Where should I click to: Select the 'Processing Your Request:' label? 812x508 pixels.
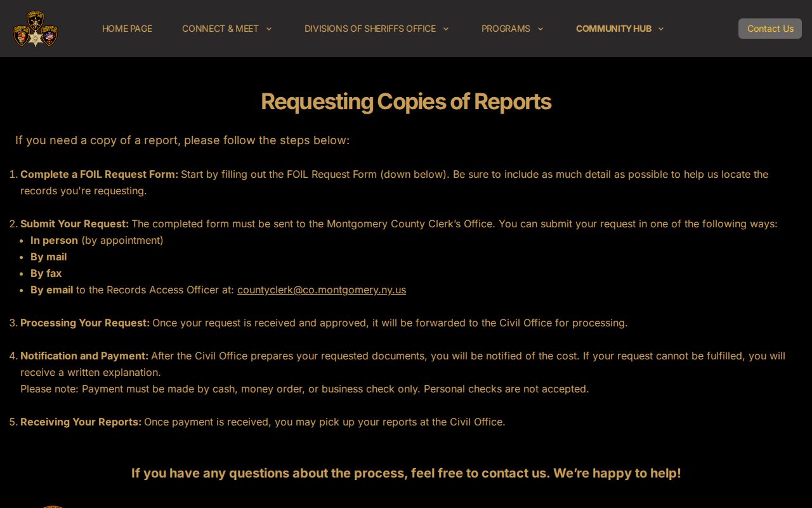85,323
